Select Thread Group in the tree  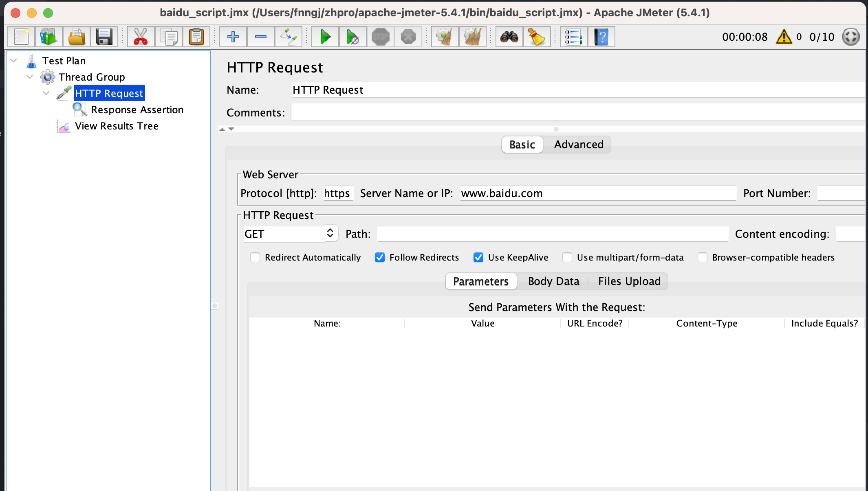click(92, 77)
